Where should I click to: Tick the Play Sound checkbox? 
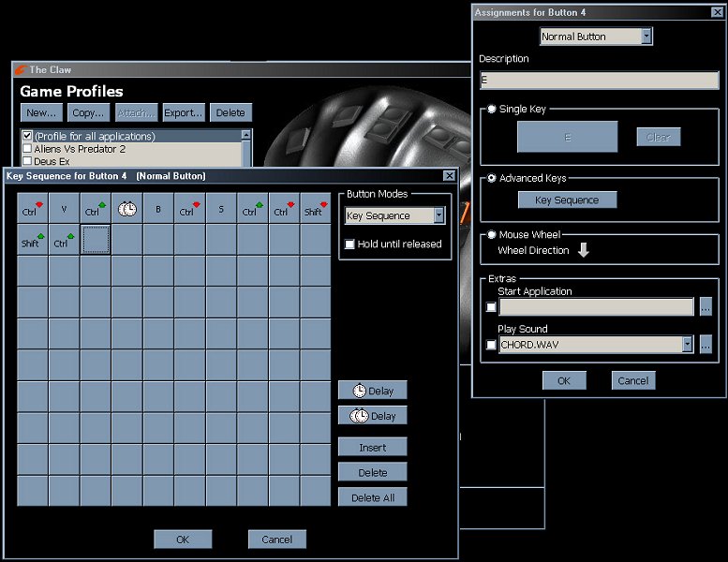tap(491, 345)
